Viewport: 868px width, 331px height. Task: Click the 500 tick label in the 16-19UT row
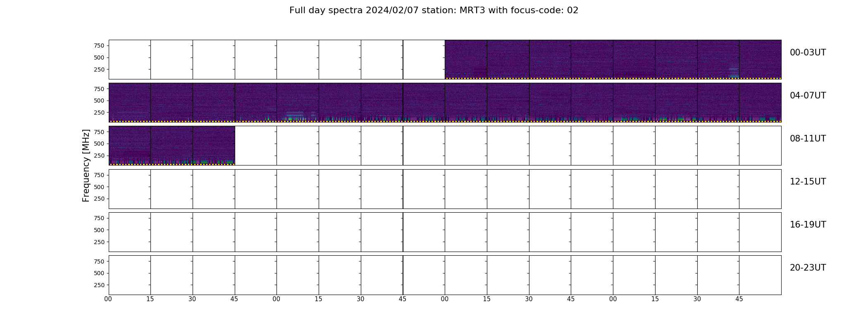click(x=99, y=230)
